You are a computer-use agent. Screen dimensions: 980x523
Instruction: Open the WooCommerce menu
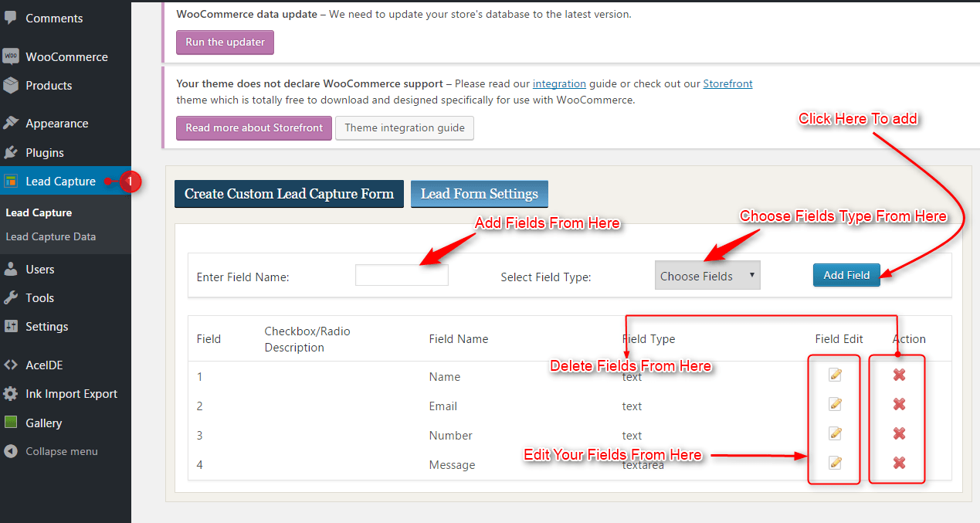(66, 56)
